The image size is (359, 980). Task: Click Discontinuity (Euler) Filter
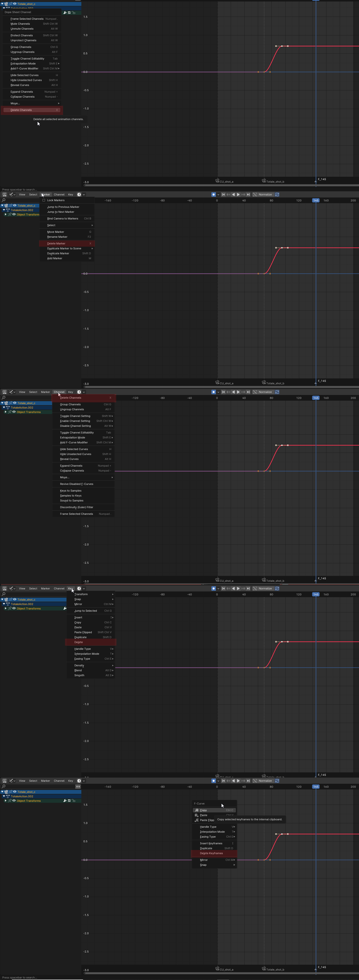(83, 507)
